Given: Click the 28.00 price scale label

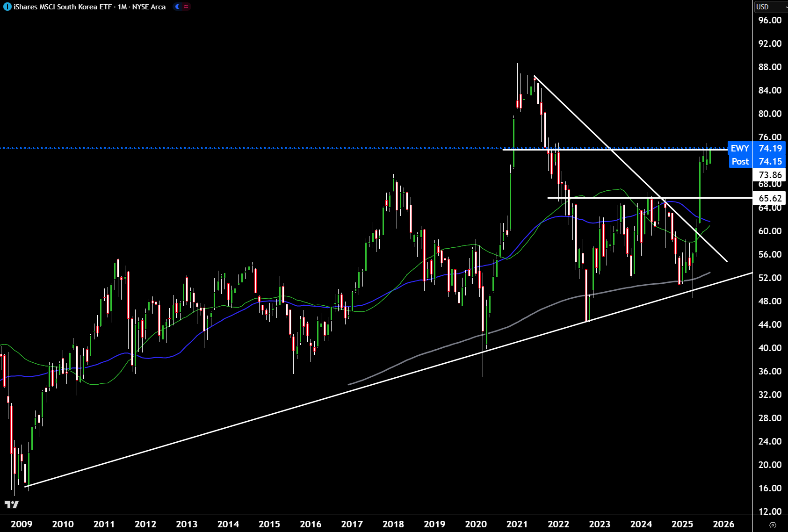Looking at the screenshot, I should 770,418.
